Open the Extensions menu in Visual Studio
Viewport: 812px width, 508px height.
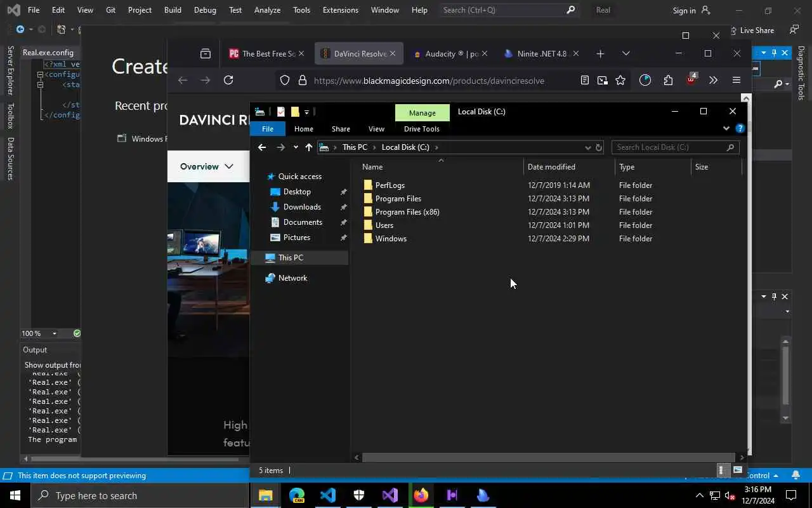click(x=341, y=10)
